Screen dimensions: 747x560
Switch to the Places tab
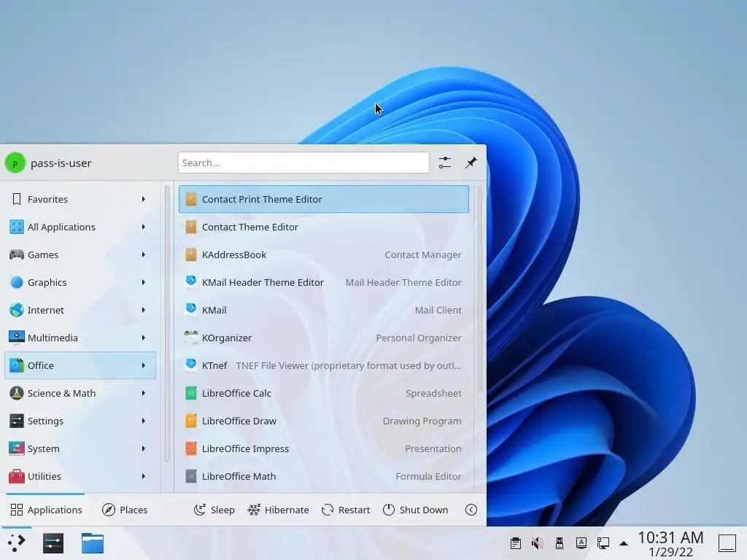click(125, 510)
